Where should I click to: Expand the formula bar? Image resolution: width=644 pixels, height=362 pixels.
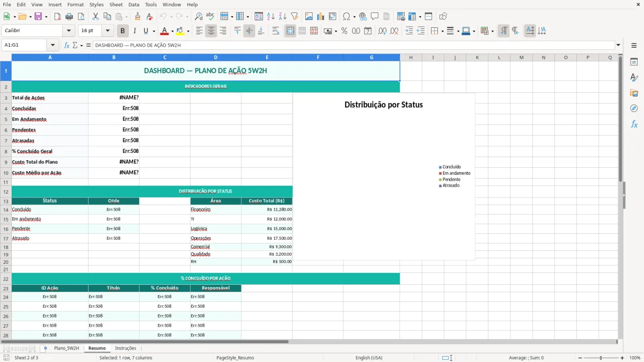pos(618,46)
